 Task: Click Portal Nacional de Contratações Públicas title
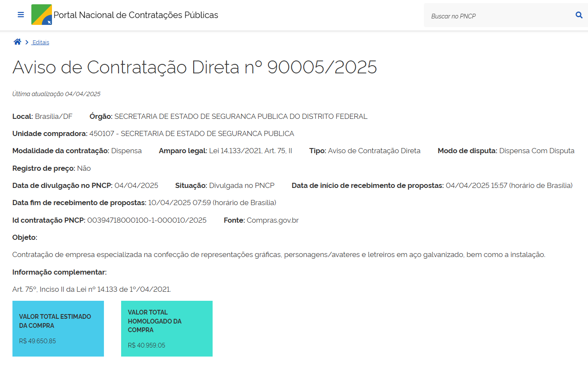[x=136, y=15]
